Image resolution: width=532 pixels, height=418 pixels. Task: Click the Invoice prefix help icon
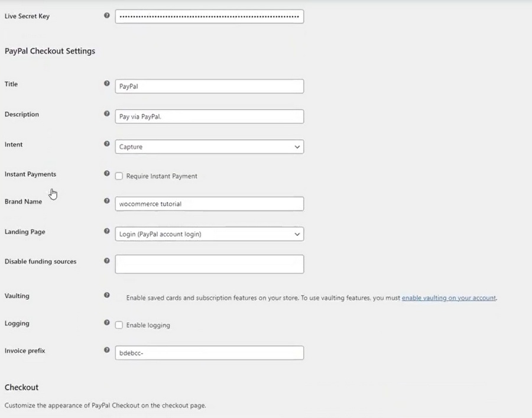pos(106,349)
